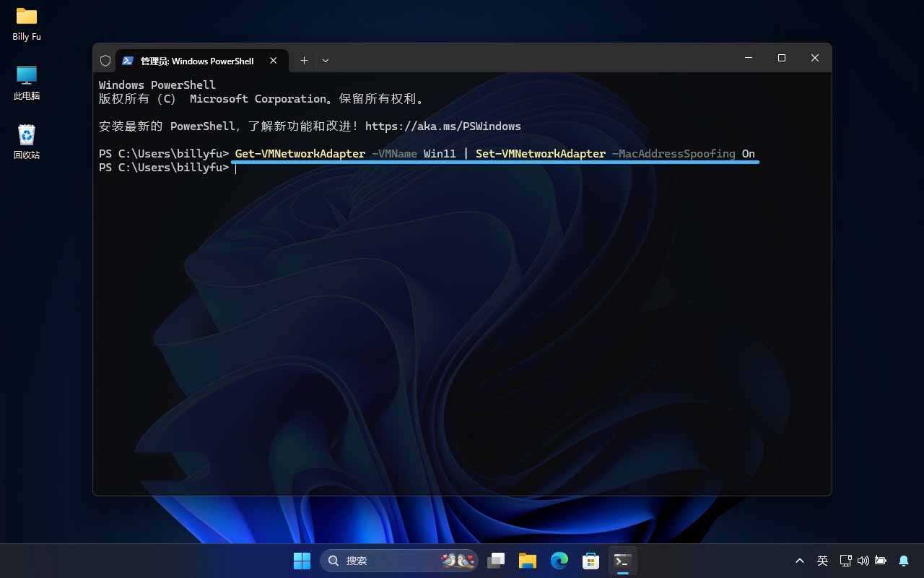Screen dimensions: 924x578
Task: Click the -VMName parameter text
Action: (394, 154)
